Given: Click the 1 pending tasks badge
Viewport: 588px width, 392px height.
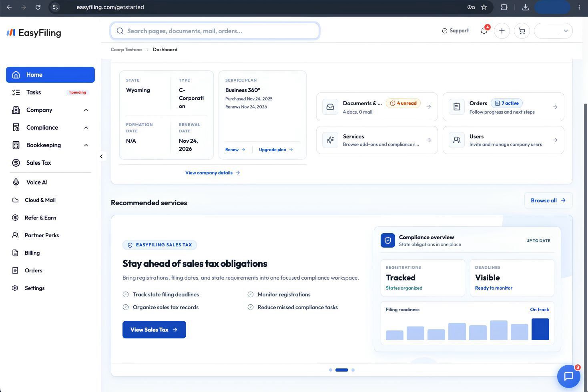Looking at the screenshot, I should (78, 92).
